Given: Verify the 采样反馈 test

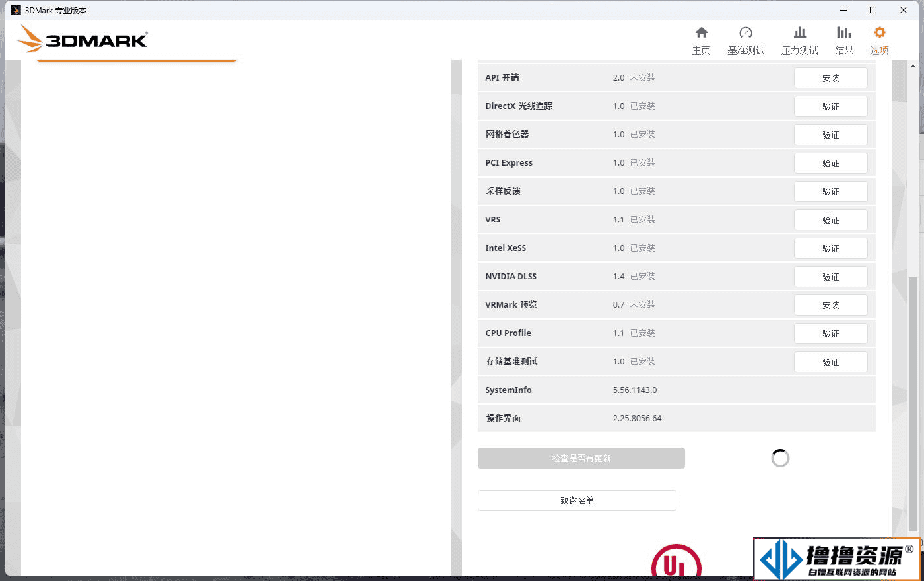Looking at the screenshot, I should tap(830, 191).
